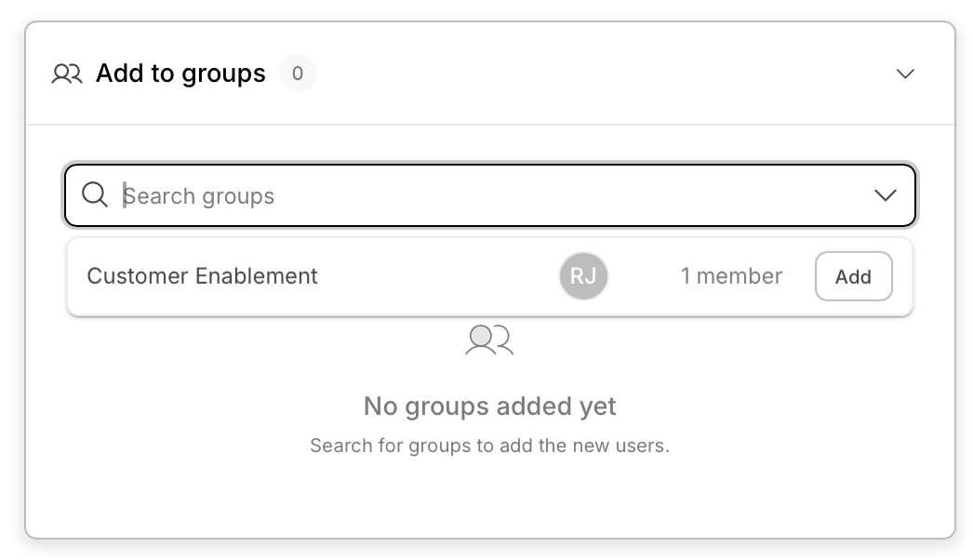The width and height of the screenshot is (973, 560).
Task: Click the Add to groups heading
Action: tap(180, 73)
